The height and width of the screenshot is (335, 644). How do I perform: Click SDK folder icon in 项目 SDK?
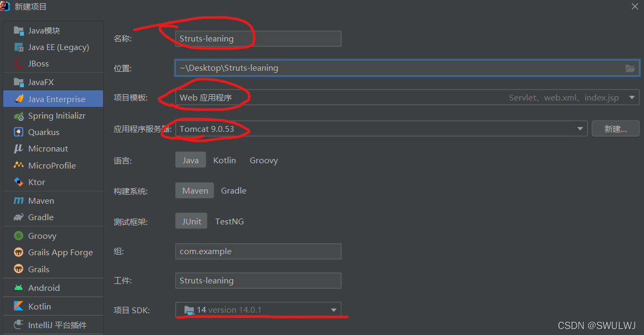(x=189, y=309)
